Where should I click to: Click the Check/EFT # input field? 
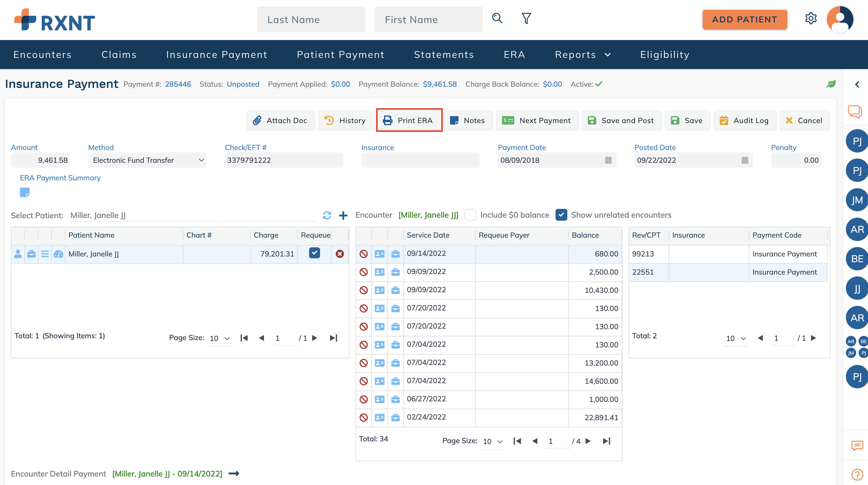[284, 160]
